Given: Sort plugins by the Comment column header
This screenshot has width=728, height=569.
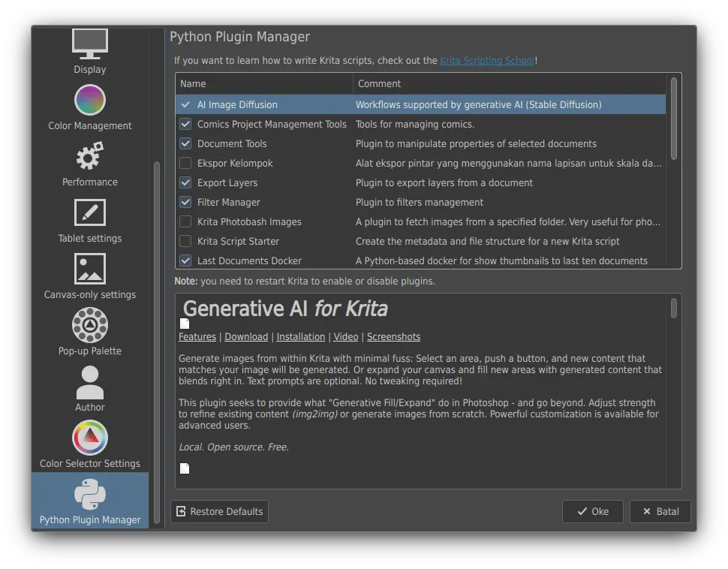Looking at the screenshot, I should [510, 83].
